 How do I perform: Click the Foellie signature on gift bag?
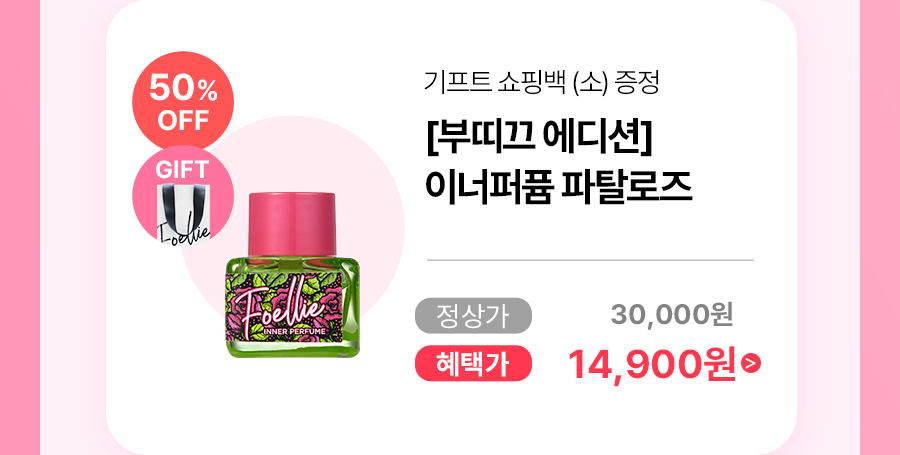click(184, 231)
